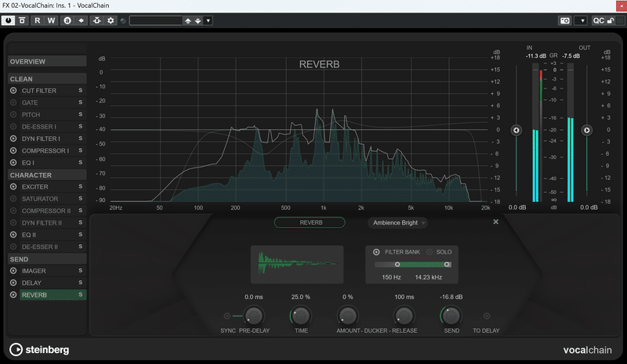Load the next preset arrow
Screen dimensions: 627x364
pos(198,21)
